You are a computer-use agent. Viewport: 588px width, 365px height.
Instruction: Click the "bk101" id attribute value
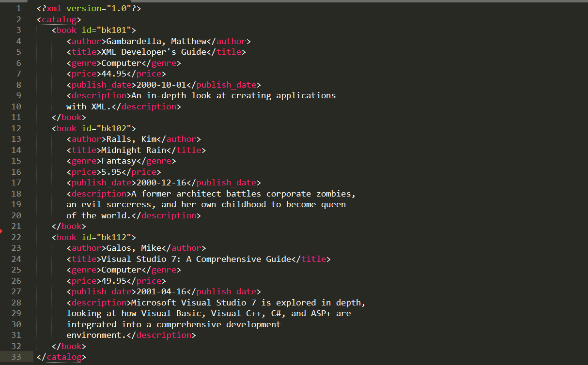(x=114, y=30)
